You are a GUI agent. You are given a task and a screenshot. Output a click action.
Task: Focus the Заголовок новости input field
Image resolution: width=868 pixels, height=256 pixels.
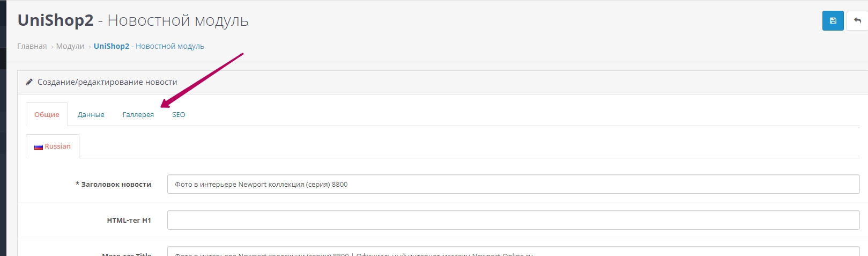click(513, 184)
